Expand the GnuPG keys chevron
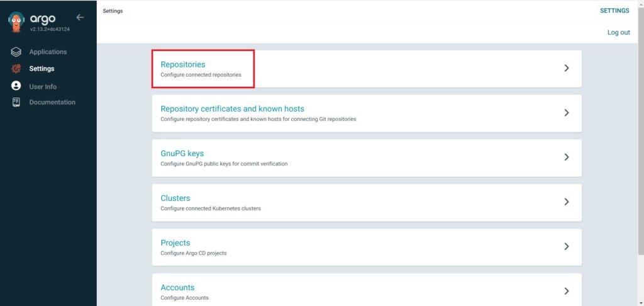 567,157
